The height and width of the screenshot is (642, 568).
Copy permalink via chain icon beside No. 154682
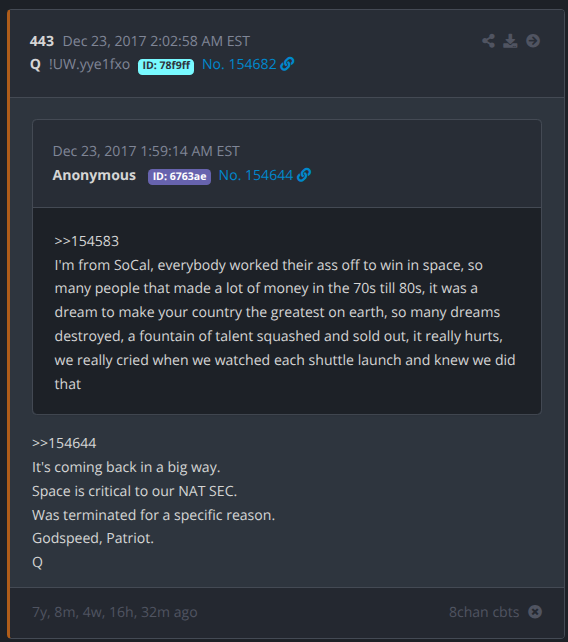click(x=287, y=64)
